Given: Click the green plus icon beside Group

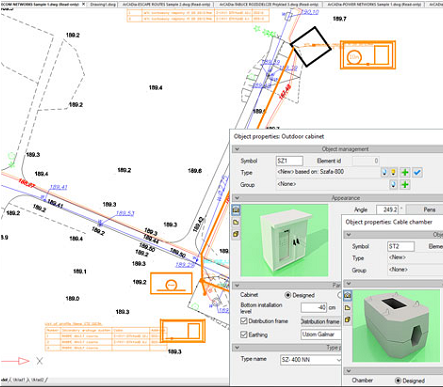Looking at the screenshot, I should pyautogui.click(x=405, y=184).
